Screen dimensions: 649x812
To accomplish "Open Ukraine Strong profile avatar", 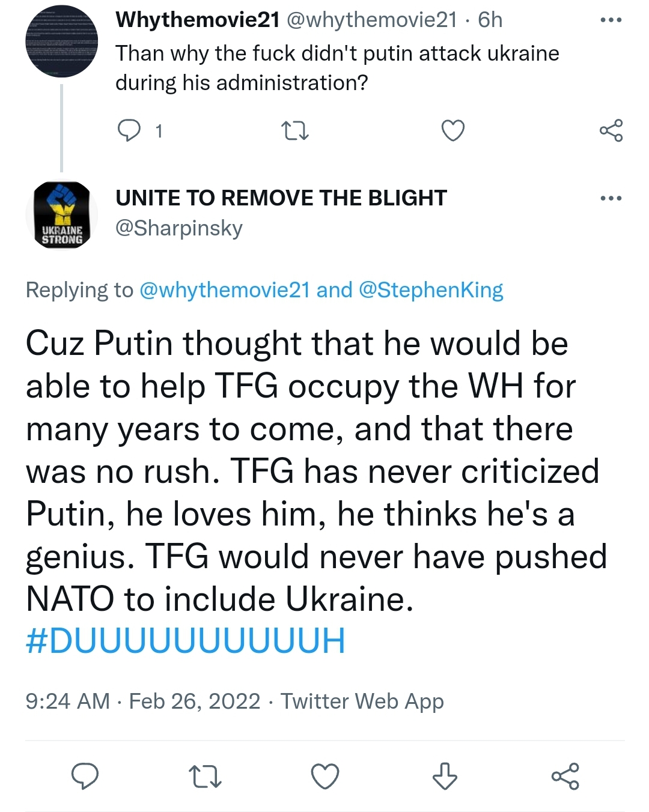I will (61, 214).
